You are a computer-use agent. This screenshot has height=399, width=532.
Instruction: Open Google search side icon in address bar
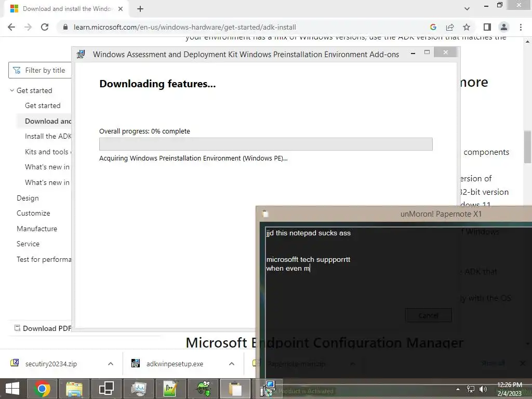pyautogui.click(x=433, y=27)
